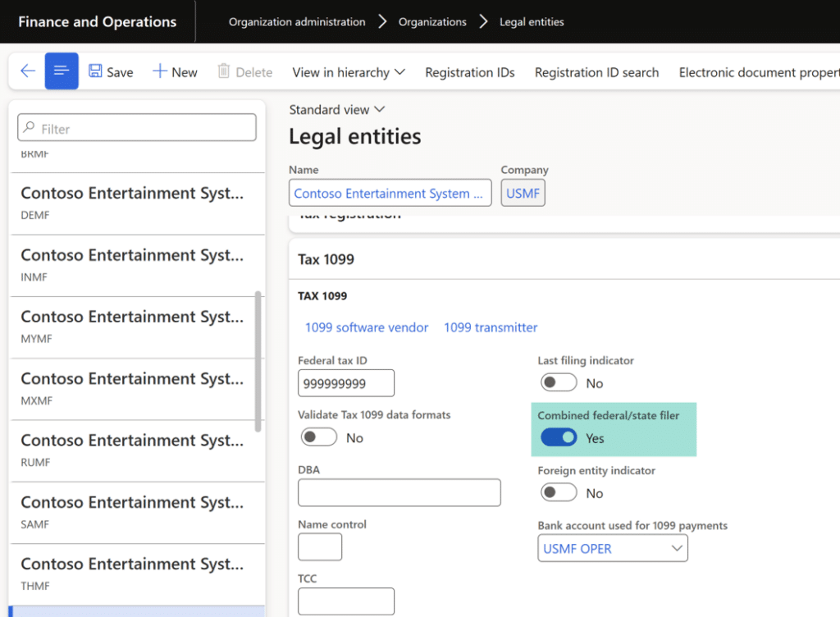Disable Combined federal/state filer toggle
840x617 pixels.
pyautogui.click(x=559, y=438)
